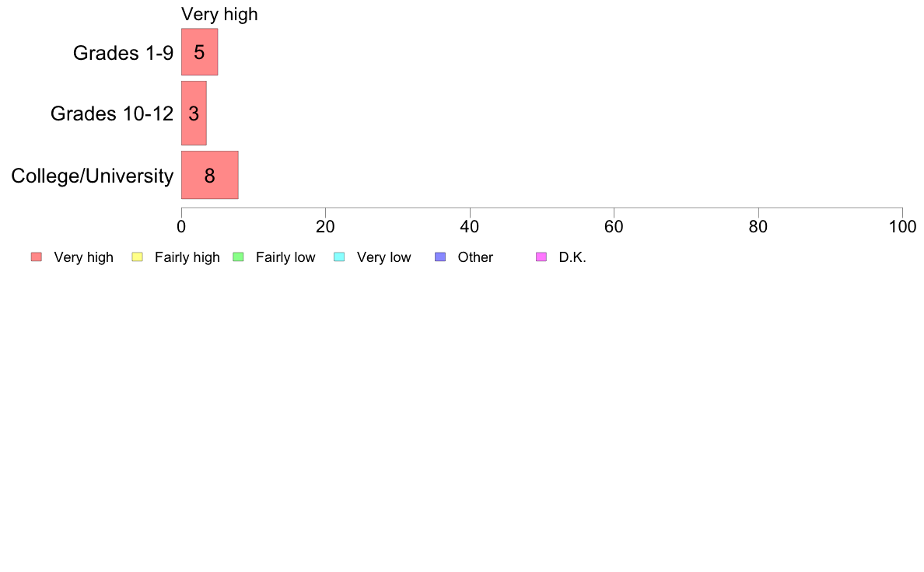The width and height of the screenshot is (924, 572).
Task: Click the 100 tick label on axis
Action: click(x=902, y=227)
